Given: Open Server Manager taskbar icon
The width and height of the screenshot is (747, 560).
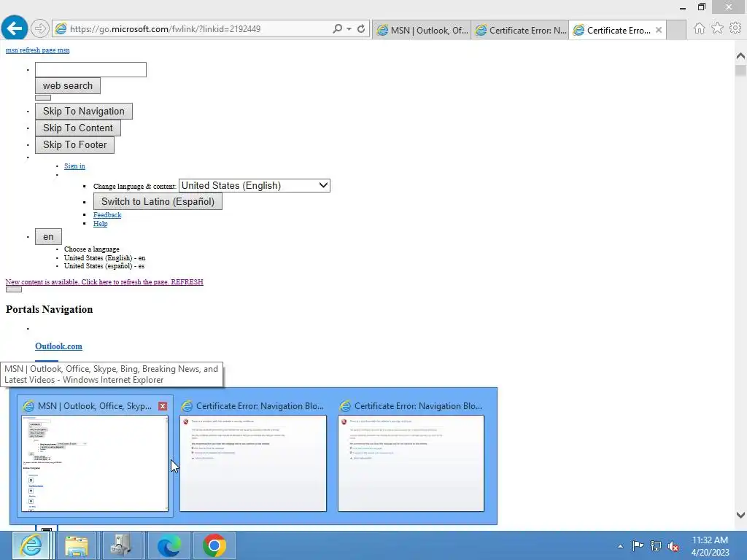Looking at the screenshot, I should 122,545.
